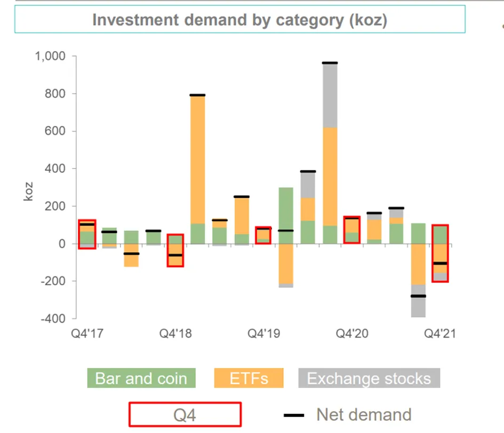Click the "600" y-axis value

[55, 131]
